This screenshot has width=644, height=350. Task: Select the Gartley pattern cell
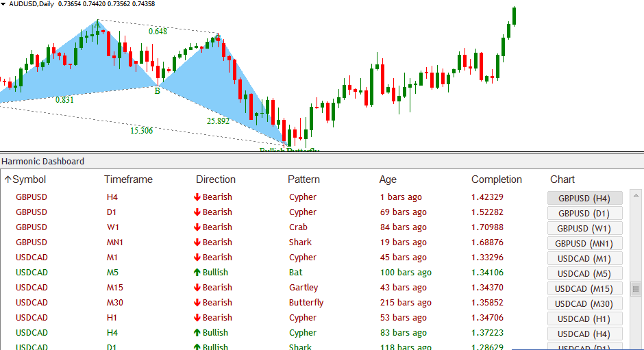coord(304,288)
